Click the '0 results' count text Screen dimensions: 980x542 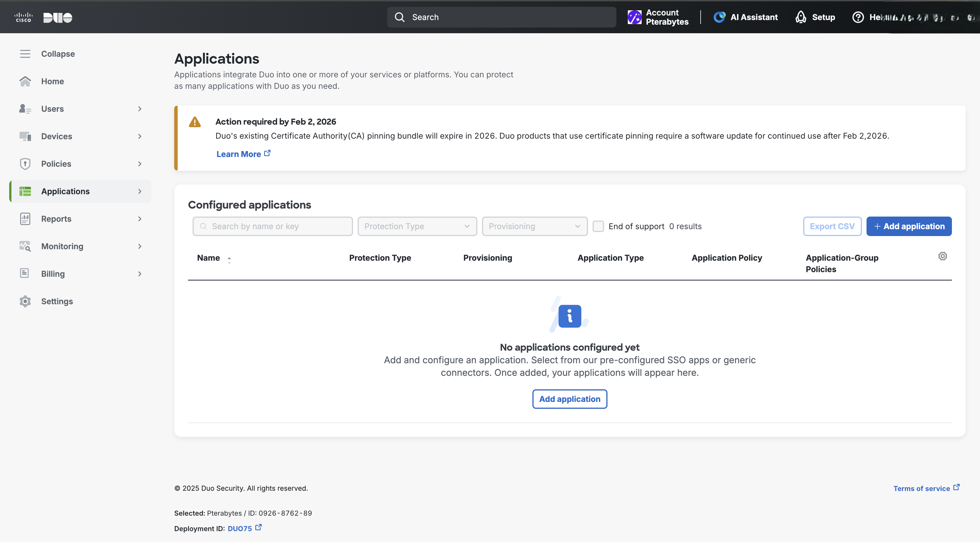pos(685,226)
